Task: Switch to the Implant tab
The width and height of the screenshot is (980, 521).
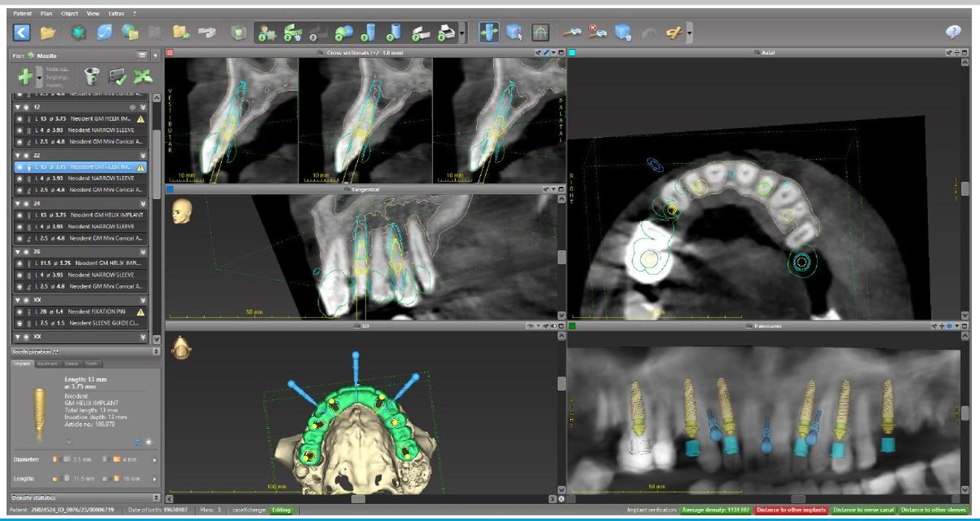Action: pyautogui.click(x=22, y=363)
